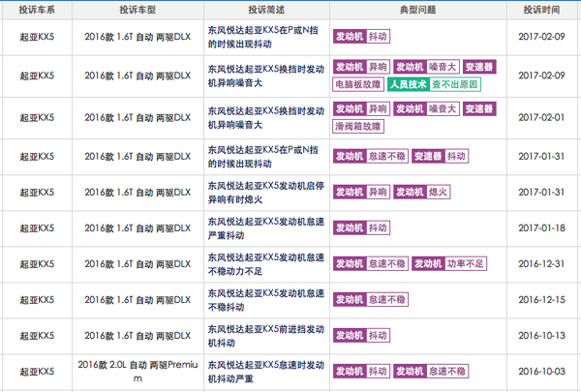The image size is (581, 392).
Task: Open the complaint 发动机怠速不稳抖动
Action: [x=266, y=300]
